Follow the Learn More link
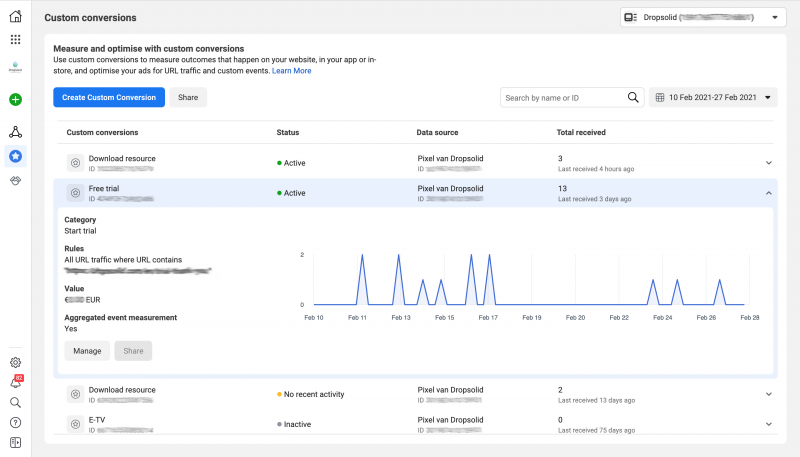Viewport: 800px width, 457px height. click(291, 71)
